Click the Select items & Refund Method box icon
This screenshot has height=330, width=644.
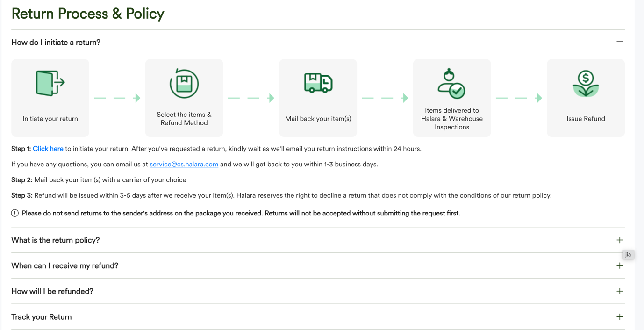(x=184, y=83)
